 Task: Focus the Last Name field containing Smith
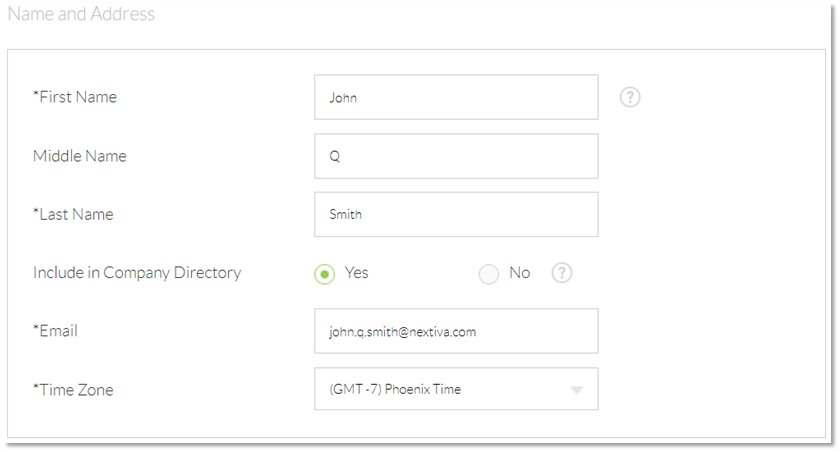(x=456, y=214)
